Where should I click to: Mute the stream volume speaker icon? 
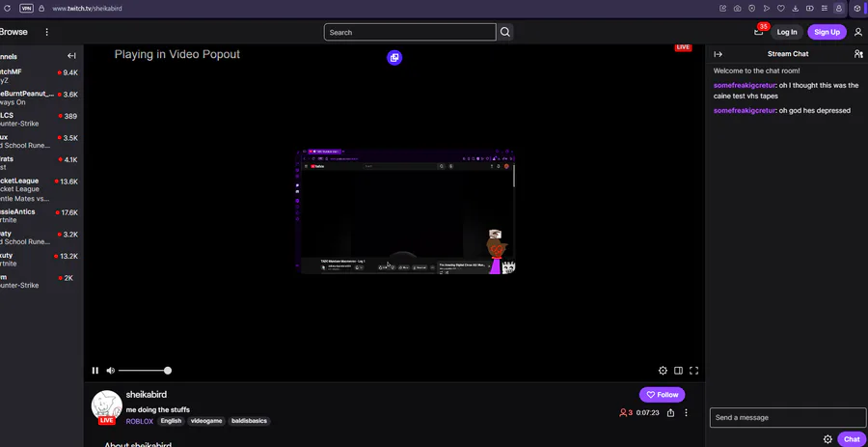pos(111,371)
